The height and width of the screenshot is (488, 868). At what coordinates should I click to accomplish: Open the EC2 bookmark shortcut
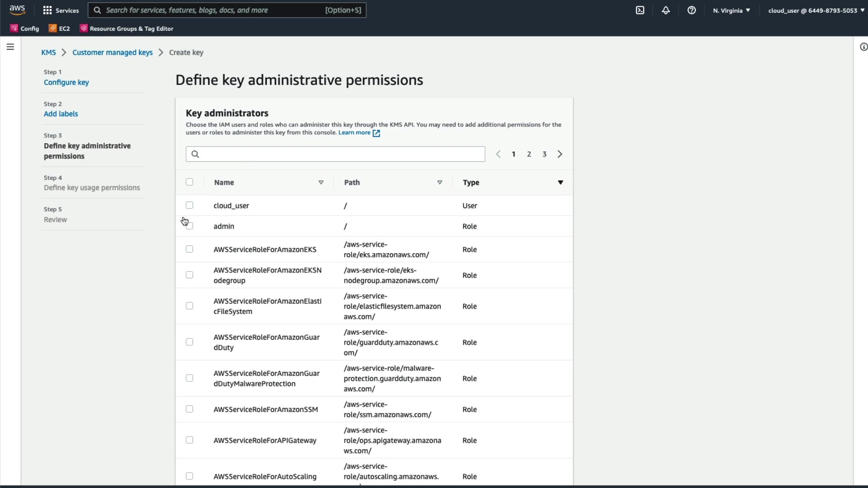pyautogui.click(x=59, y=28)
